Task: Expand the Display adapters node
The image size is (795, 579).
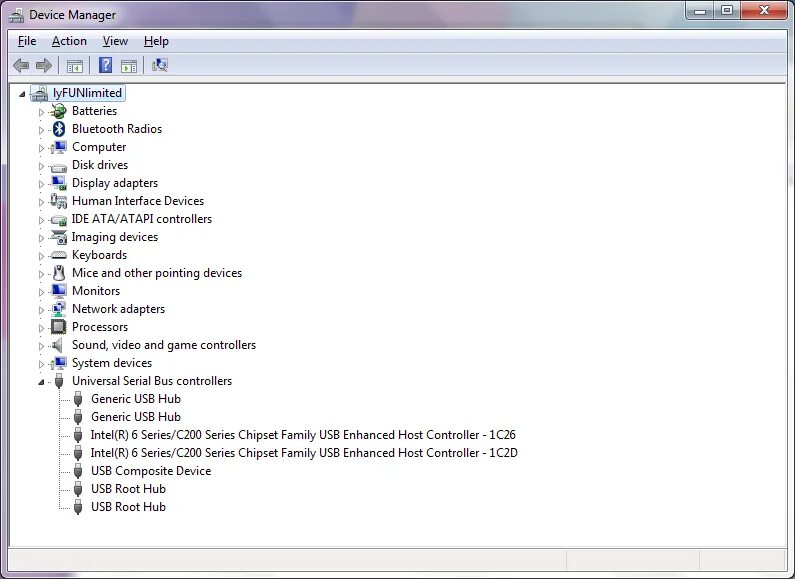Action: click(42, 184)
